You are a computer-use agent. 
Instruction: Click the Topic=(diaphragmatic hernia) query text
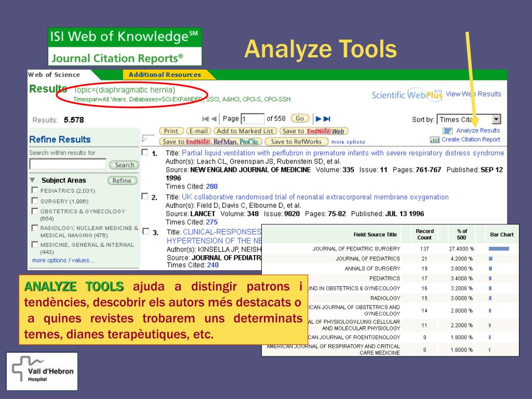(124, 90)
